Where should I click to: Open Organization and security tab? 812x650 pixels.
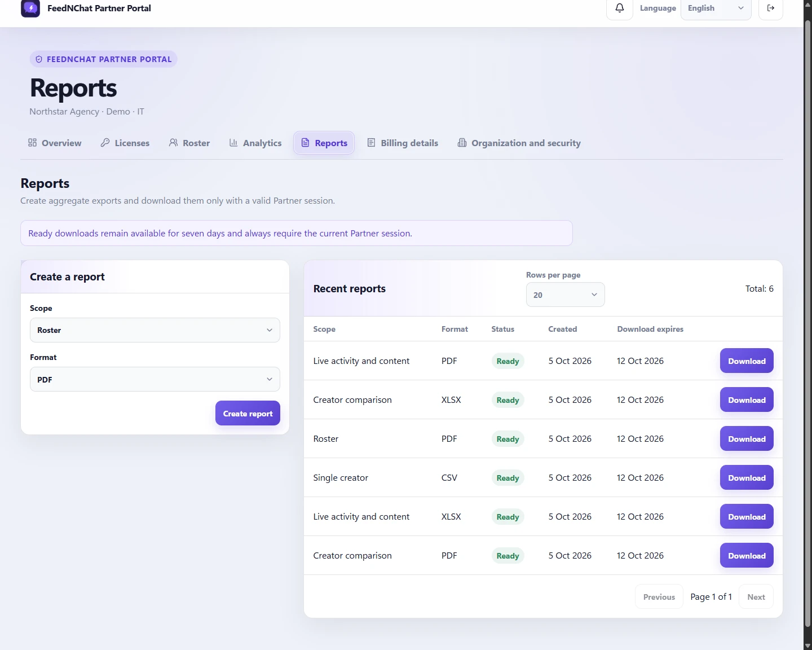519,143
